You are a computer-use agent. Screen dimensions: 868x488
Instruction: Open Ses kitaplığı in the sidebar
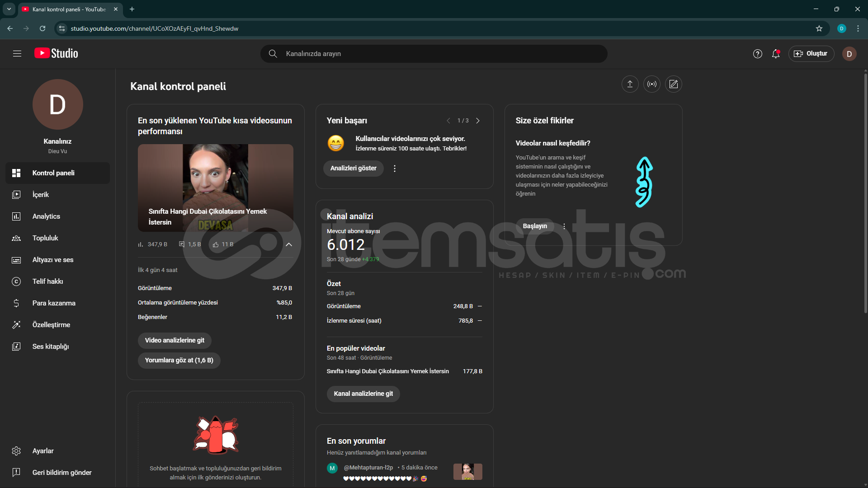coord(57,347)
